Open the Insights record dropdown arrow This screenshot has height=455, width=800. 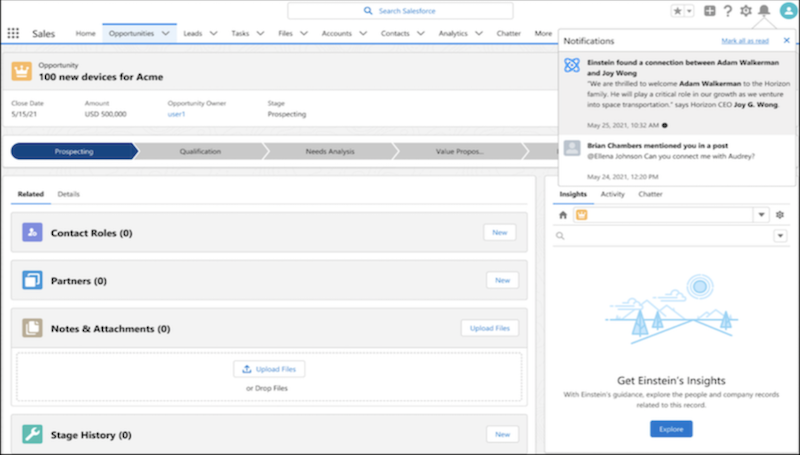(761, 215)
